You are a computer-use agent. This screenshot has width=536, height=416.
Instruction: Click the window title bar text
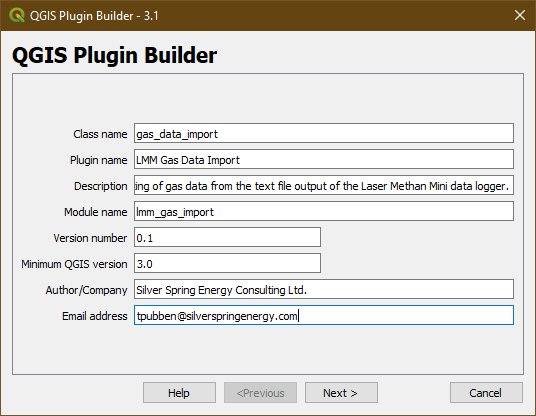94,16
